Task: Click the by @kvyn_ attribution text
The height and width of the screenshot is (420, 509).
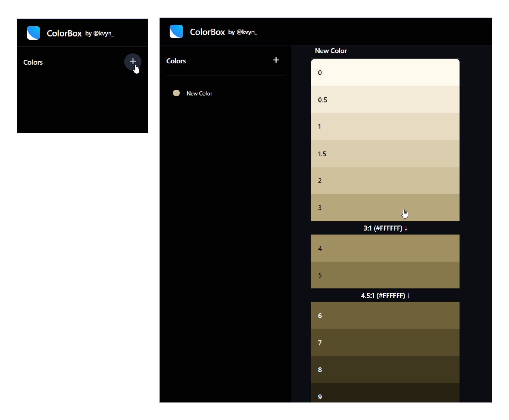Action: tap(100, 34)
